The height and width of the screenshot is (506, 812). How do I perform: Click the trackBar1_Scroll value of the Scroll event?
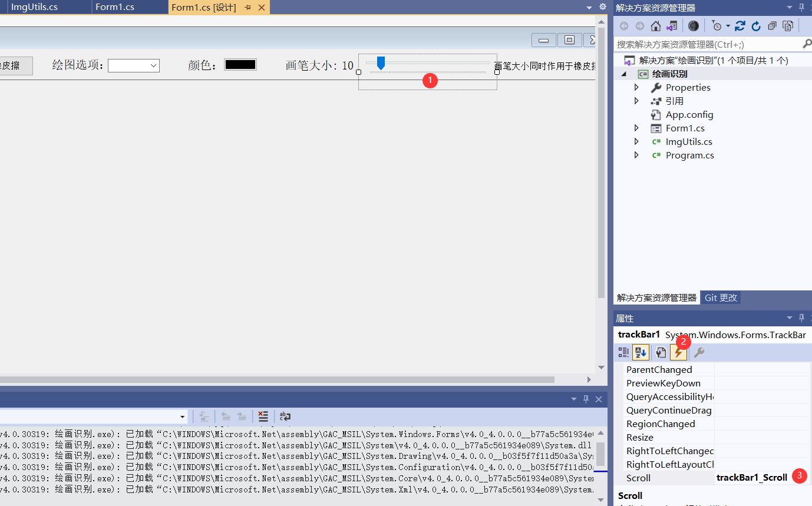[x=752, y=478]
